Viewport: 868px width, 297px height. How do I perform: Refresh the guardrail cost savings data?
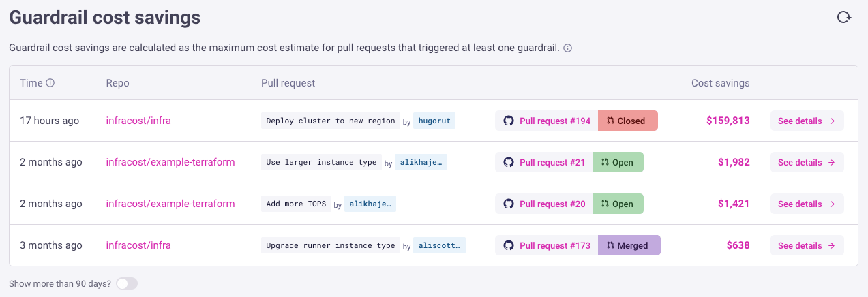[844, 17]
